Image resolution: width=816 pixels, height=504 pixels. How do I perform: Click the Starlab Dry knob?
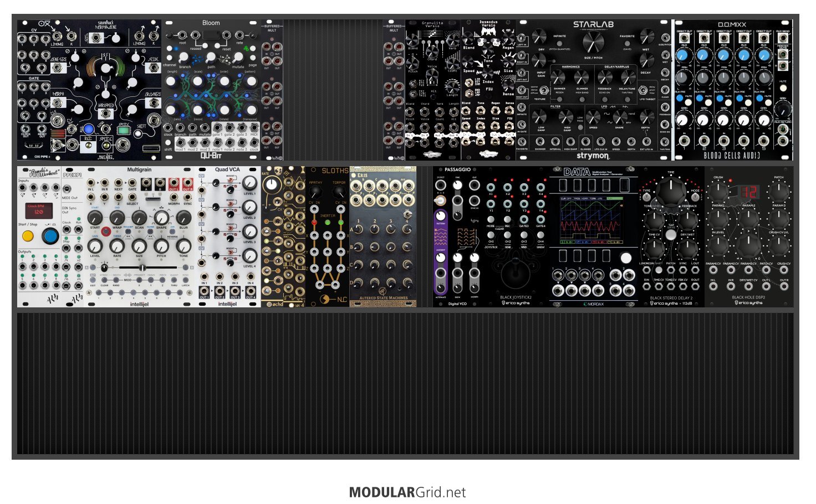click(x=539, y=38)
